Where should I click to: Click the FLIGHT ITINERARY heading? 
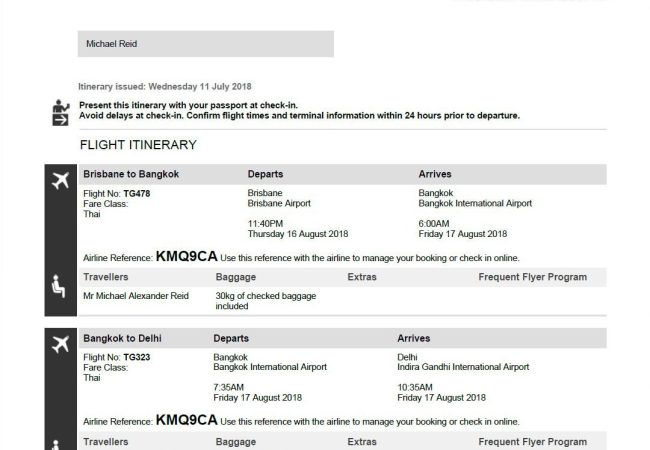click(x=138, y=145)
